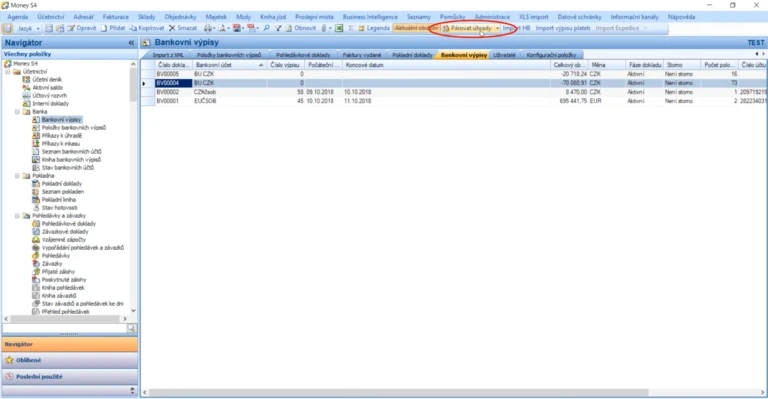Select Příkazy k úhradě tree item
Image resolution: width=768 pixels, height=399 pixels.
62,136
